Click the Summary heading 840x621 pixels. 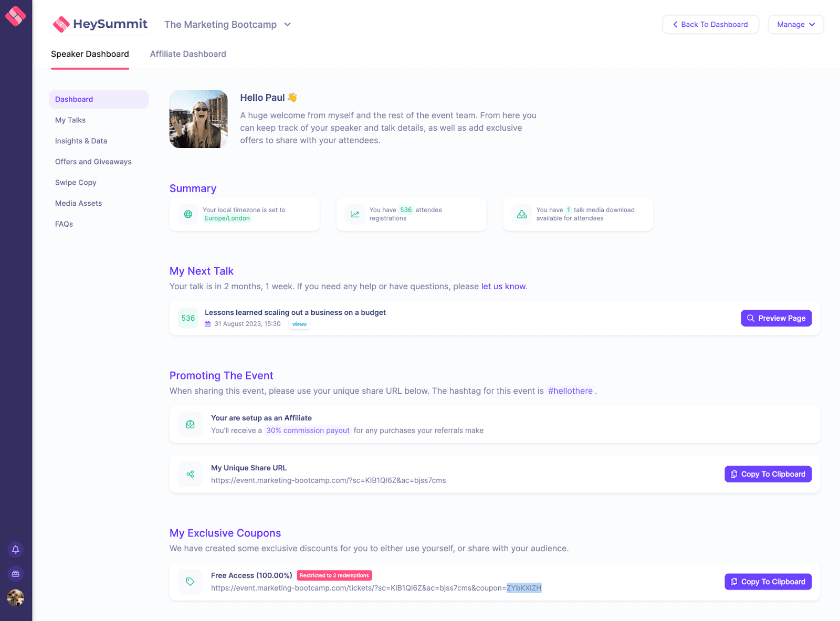[193, 188]
